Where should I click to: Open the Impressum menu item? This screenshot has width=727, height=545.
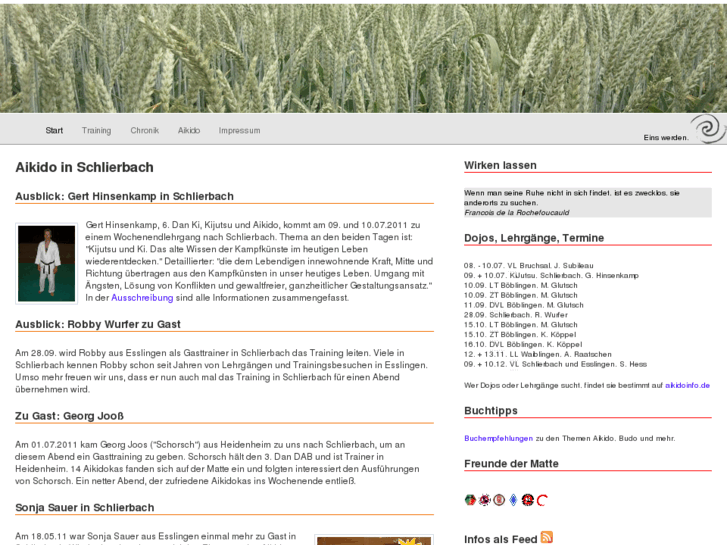coord(239,130)
